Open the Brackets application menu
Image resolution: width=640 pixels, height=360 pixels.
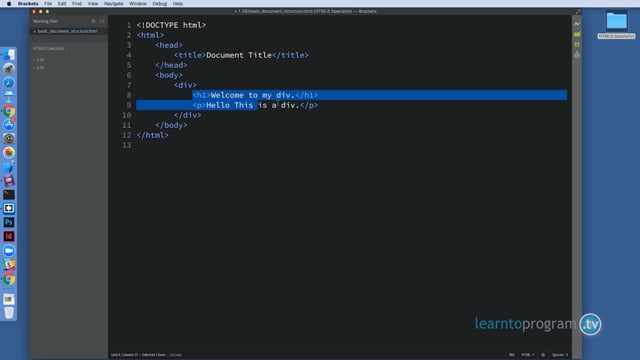(28, 4)
